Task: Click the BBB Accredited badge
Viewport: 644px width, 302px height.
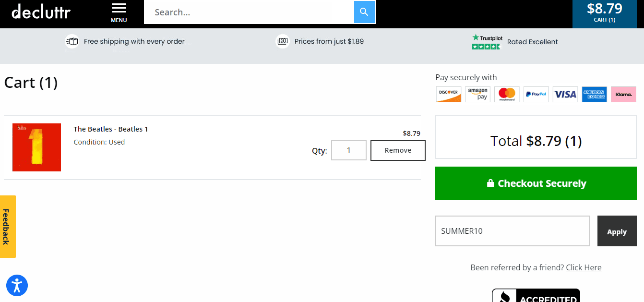Action: pyautogui.click(x=536, y=295)
